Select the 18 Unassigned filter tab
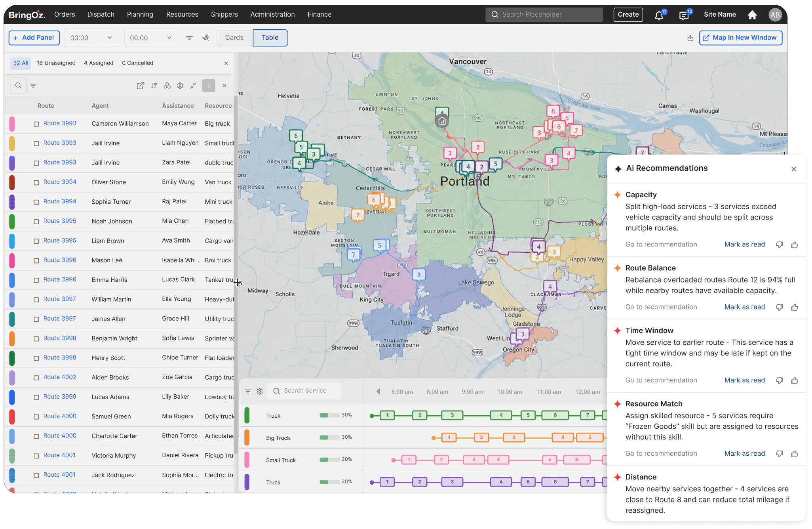This screenshot has width=812, height=529. point(56,63)
